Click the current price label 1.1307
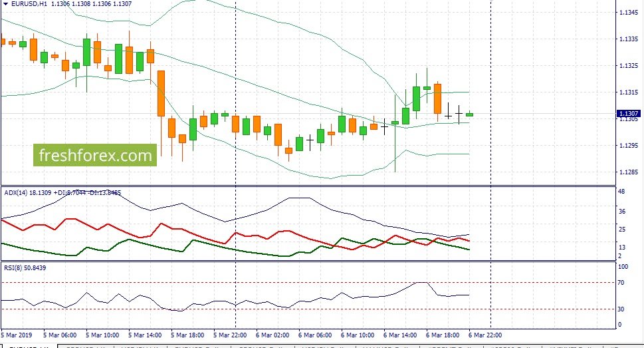The image size is (644, 348). tap(629, 113)
